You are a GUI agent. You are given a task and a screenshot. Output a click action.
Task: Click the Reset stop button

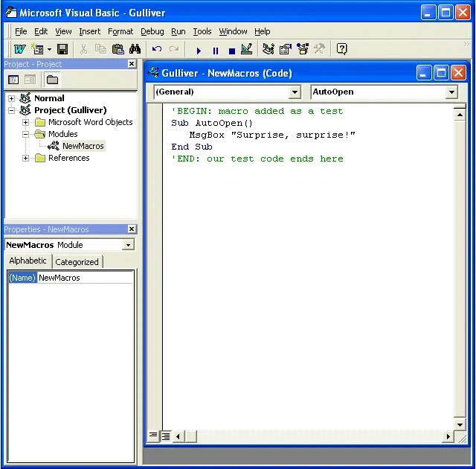point(232,51)
